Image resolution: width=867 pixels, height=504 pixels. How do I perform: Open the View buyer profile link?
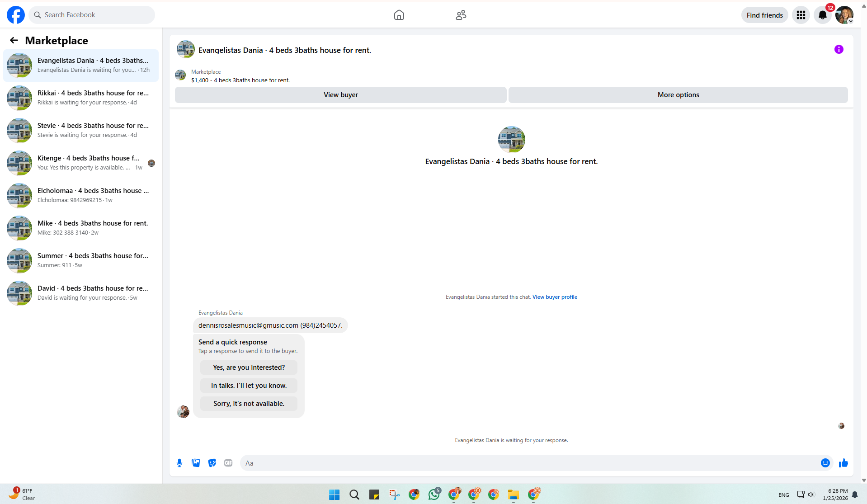point(555,297)
